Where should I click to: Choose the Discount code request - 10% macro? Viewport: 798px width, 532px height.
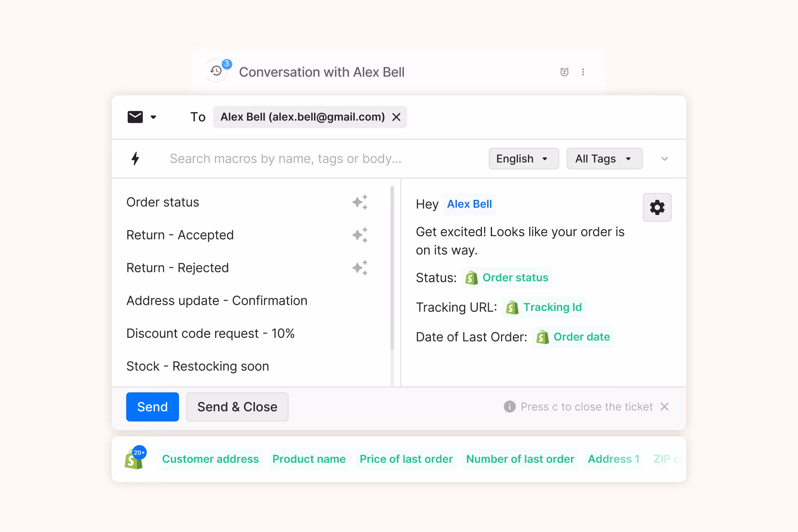(210, 333)
